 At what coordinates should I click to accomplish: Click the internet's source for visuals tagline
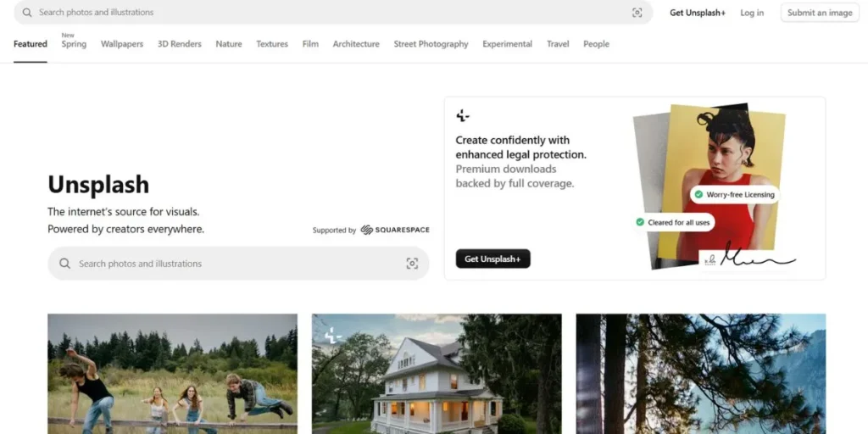point(124,211)
